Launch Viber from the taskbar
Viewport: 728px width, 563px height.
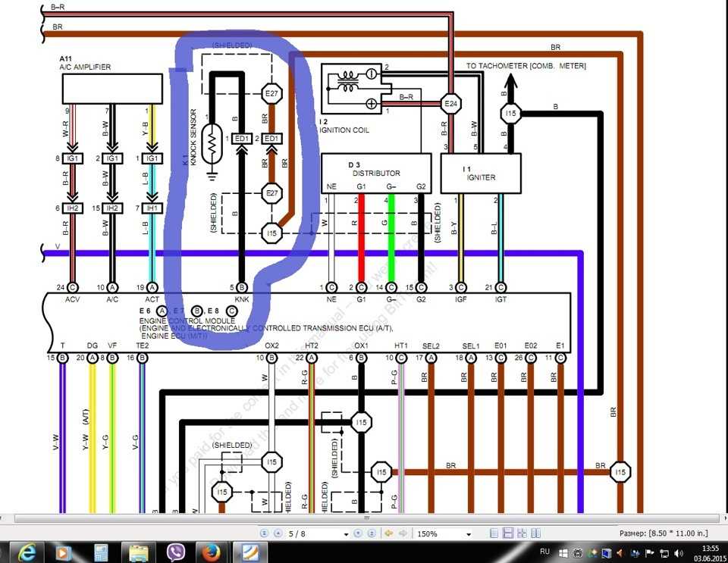(x=176, y=552)
